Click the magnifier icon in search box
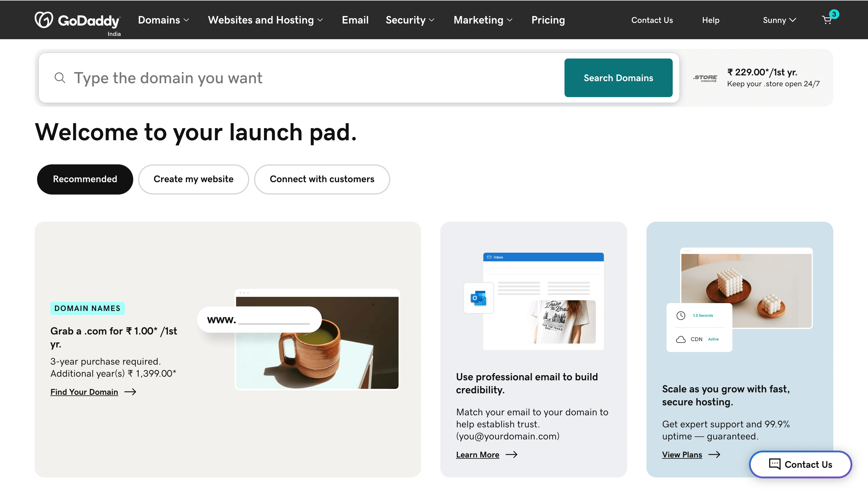 point(60,78)
